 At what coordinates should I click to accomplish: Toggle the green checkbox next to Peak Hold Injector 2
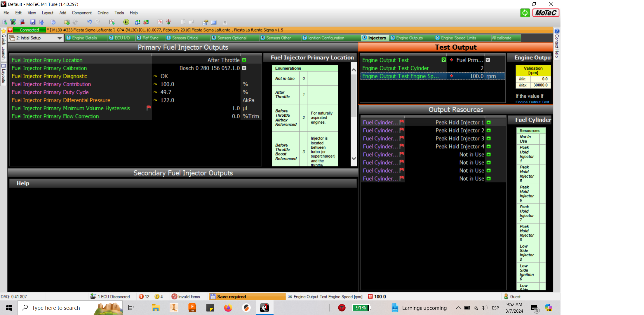click(x=489, y=130)
